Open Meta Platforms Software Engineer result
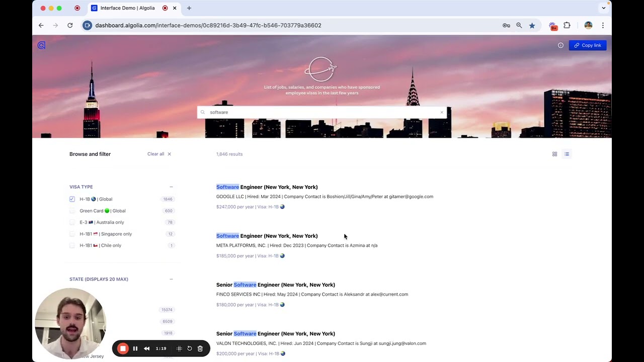Viewport: 644px width, 362px height. tap(267, 236)
